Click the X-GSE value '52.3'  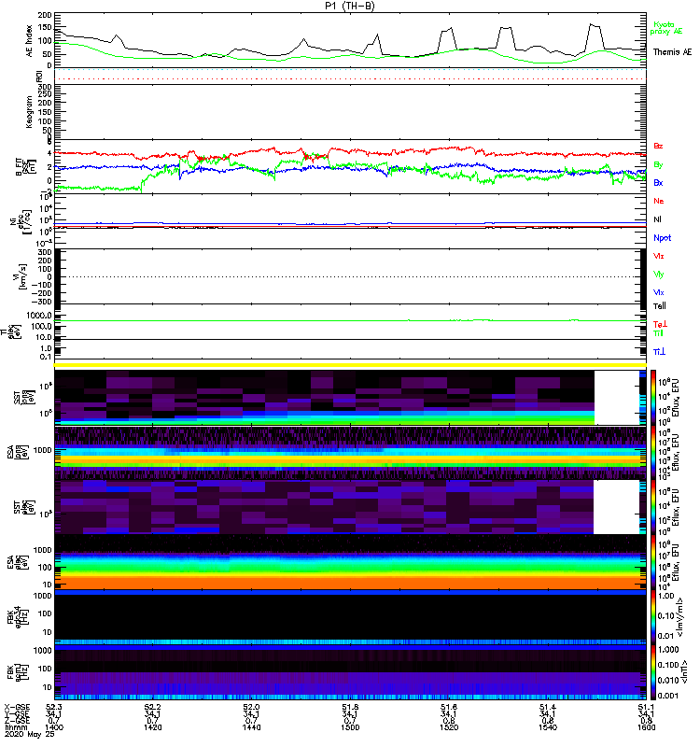54,707
